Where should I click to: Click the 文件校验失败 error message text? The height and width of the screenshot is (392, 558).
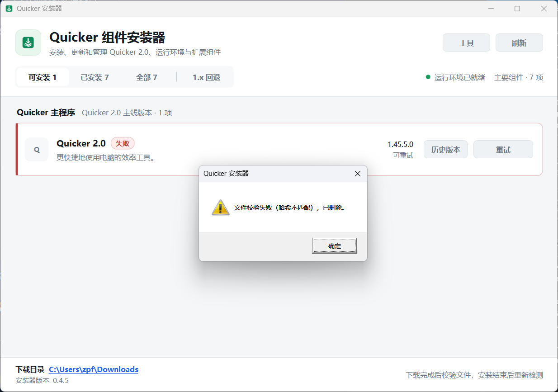tap(290, 208)
